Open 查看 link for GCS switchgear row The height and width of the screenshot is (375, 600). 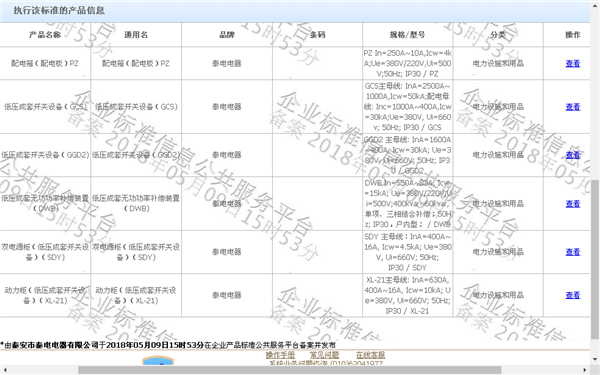pos(572,107)
